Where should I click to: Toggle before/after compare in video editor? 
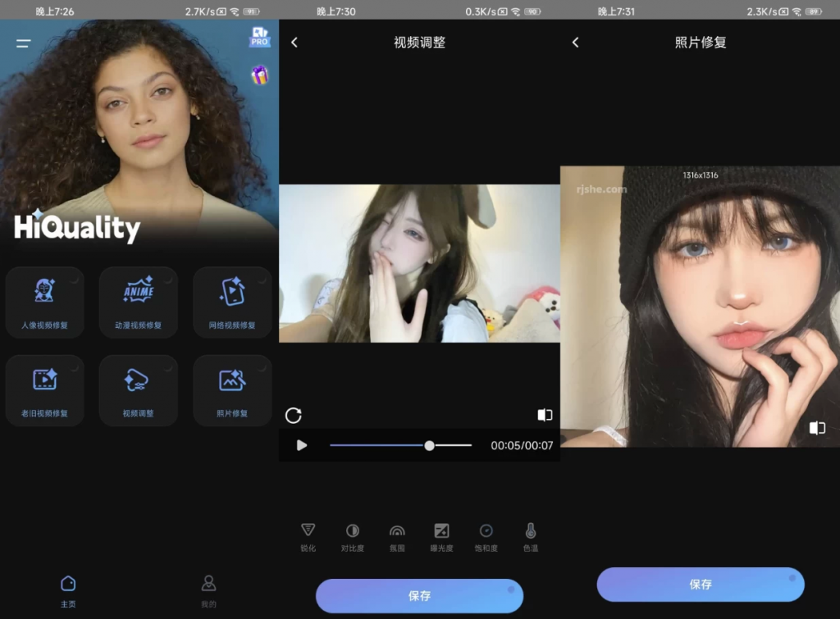[x=545, y=415]
